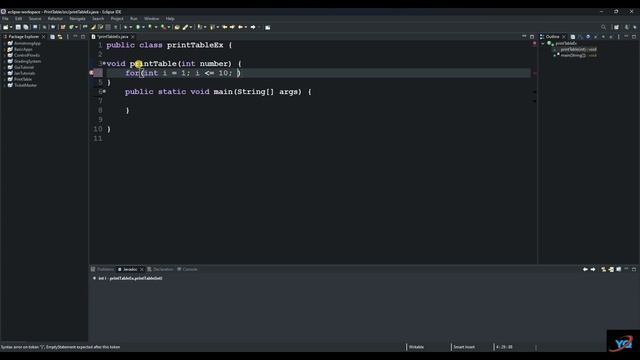Select the Problems tab
The image size is (640, 360).
(x=102, y=269)
